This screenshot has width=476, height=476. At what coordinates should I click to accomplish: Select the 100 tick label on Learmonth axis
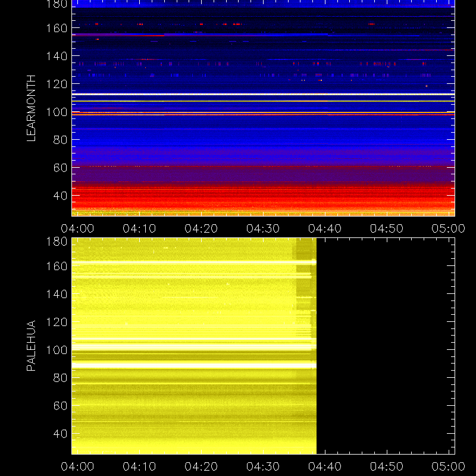57,112
